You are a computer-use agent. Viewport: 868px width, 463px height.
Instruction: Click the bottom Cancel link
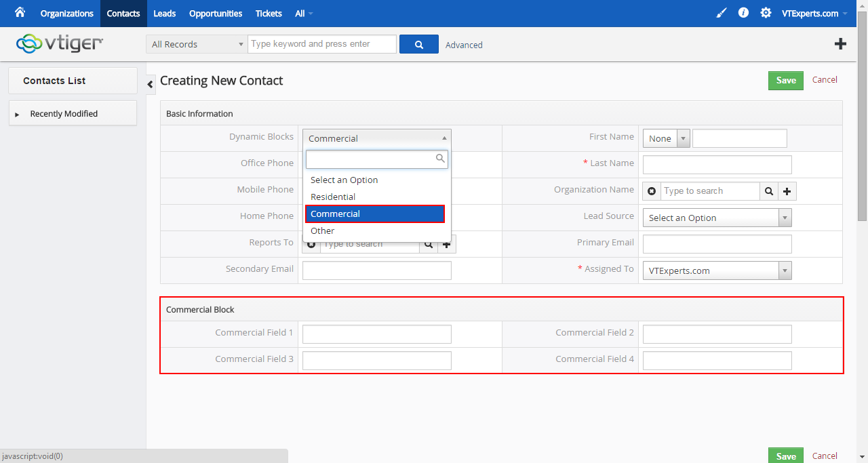(825, 456)
